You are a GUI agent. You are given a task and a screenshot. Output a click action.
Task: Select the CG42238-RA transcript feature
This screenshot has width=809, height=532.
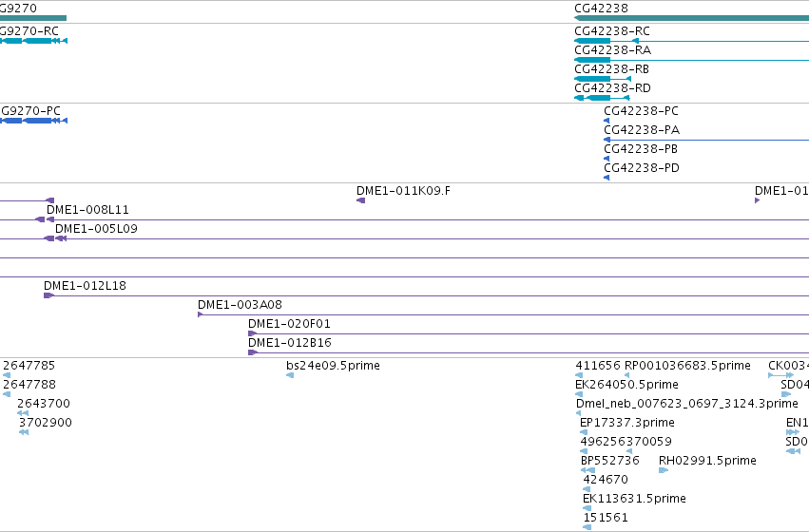coord(691,60)
